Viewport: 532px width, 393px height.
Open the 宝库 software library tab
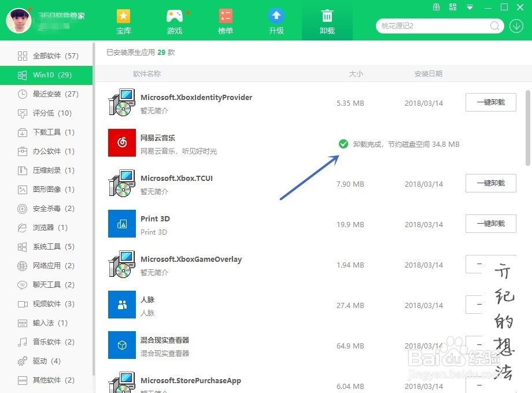pyautogui.click(x=124, y=22)
